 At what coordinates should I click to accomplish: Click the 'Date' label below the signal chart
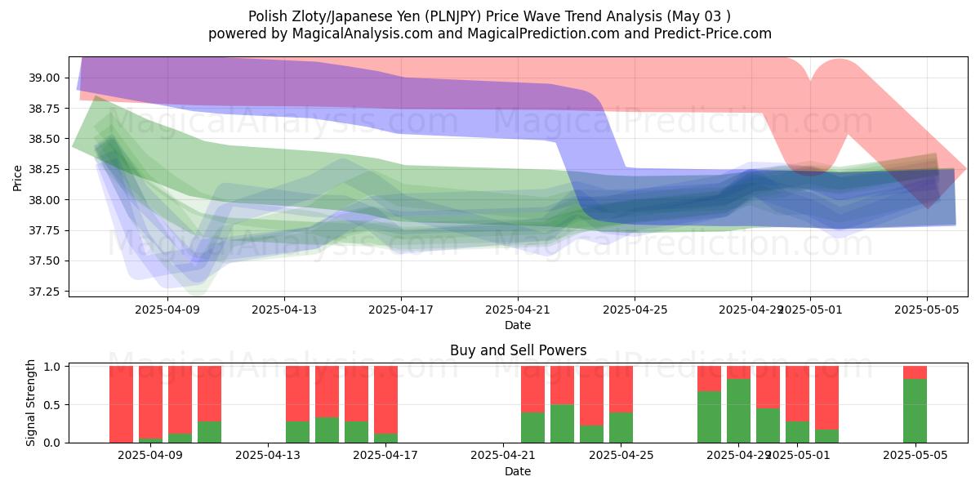(x=518, y=471)
